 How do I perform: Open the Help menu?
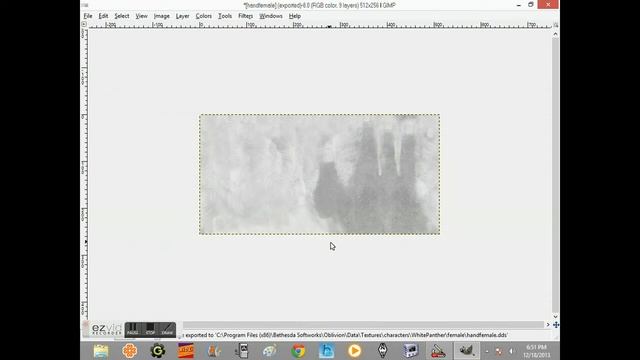tap(295, 16)
